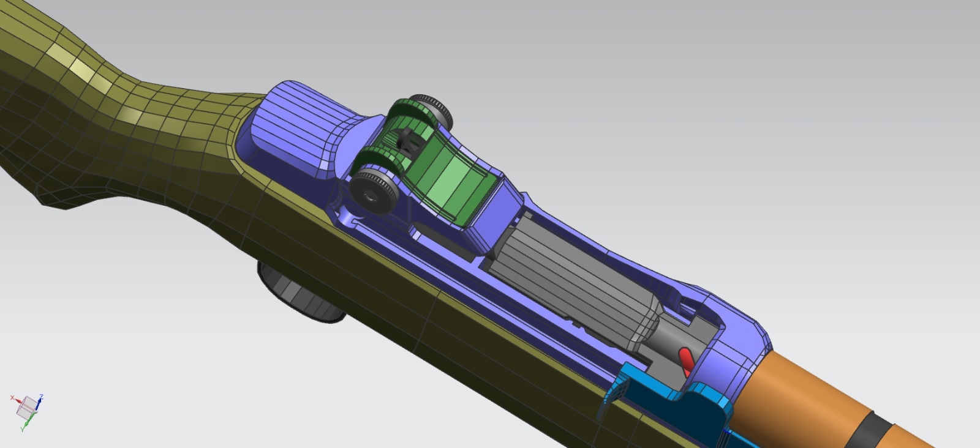Click the blue Z axis arrow on triad
The width and height of the screenshot is (980, 448).
(40, 401)
